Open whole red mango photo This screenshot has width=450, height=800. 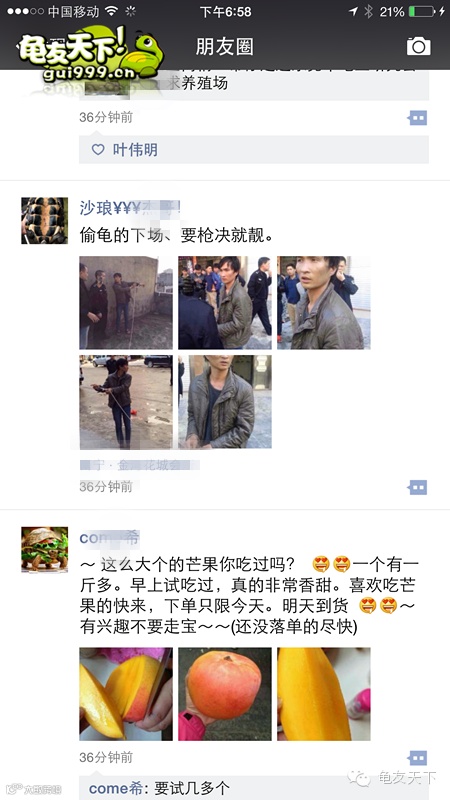tap(225, 694)
